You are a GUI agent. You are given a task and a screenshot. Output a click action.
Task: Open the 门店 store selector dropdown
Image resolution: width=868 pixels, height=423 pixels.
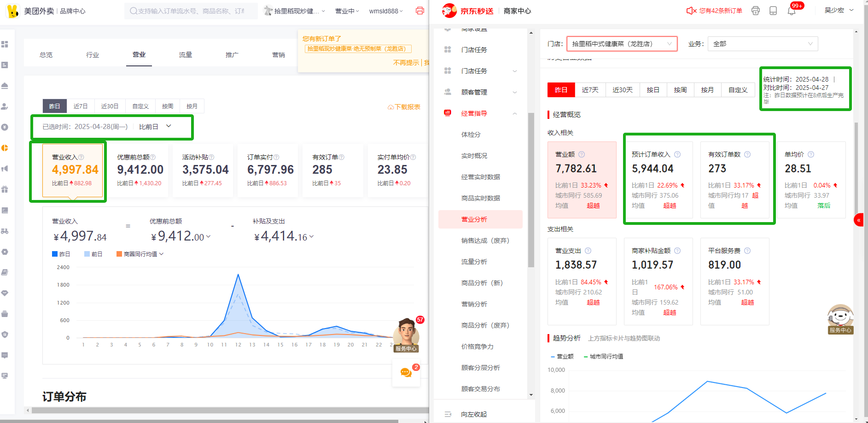pyautogui.click(x=622, y=44)
